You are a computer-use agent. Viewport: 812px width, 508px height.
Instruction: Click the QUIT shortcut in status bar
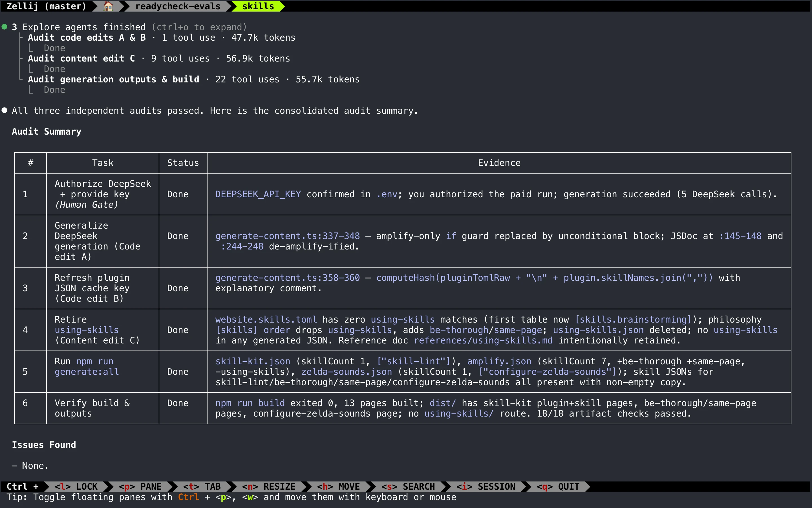558,486
